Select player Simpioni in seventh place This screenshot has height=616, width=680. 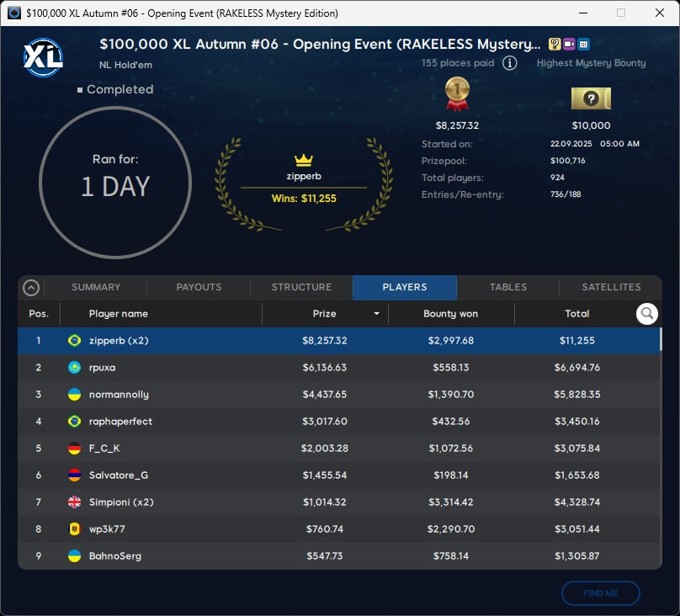tap(337, 502)
